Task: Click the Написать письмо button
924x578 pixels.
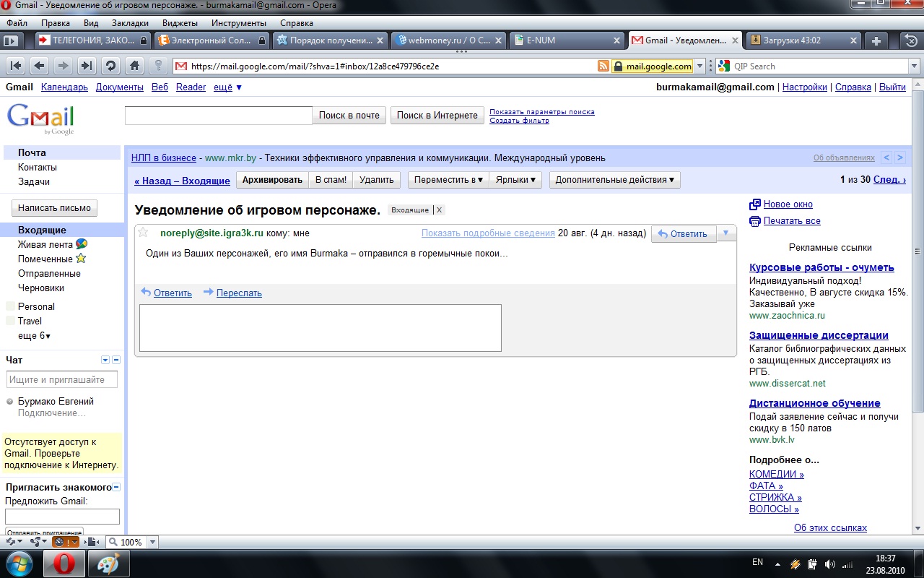Action: (54, 208)
